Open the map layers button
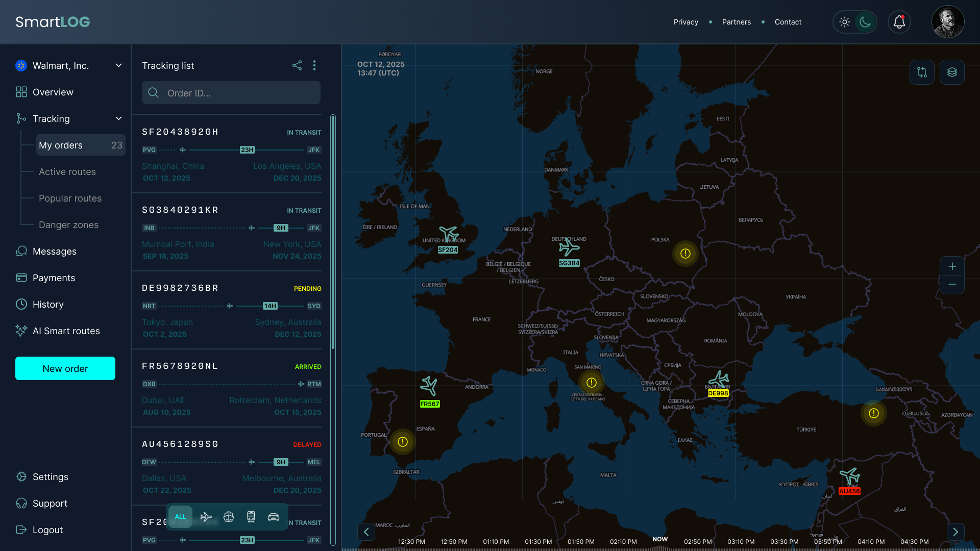The image size is (980, 551). point(952,72)
